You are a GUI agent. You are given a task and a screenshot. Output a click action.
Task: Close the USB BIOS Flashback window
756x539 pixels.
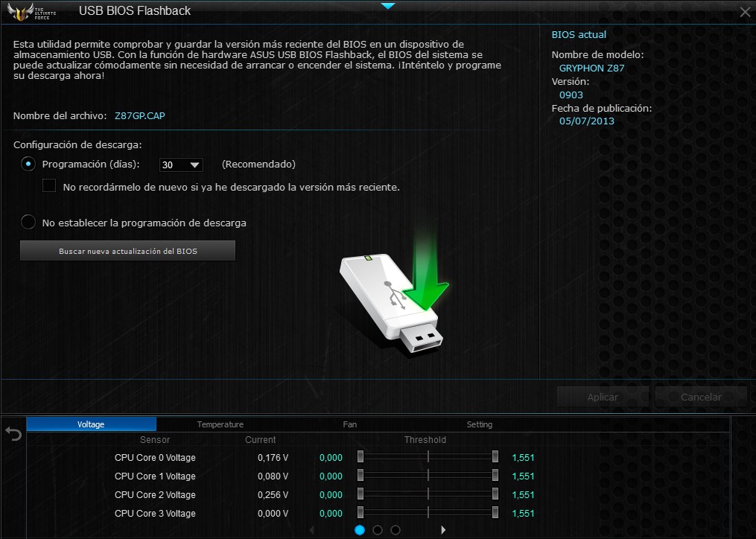click(x=746, y=12)
